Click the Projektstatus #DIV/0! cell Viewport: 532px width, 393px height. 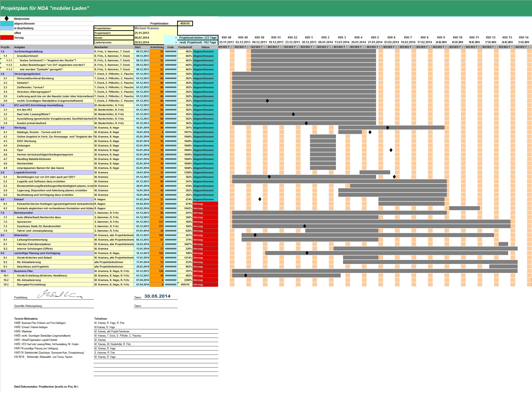point(185,24)
